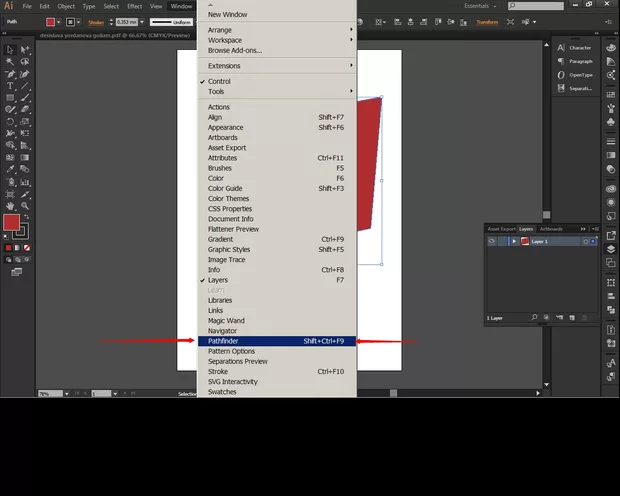
Task: Click the Layers panel icon in dock
Action: (x=611, y=249)
